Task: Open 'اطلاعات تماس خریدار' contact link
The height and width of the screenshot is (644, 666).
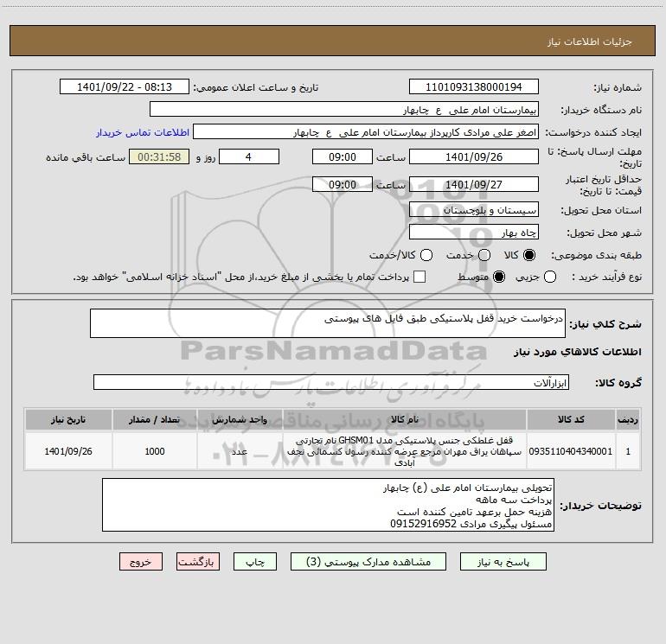Action: [143, 132]
